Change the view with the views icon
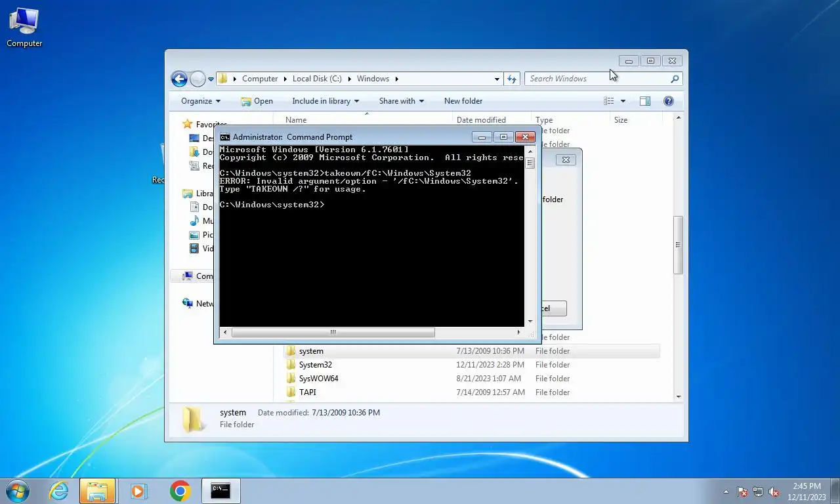 (x=609, y=101)
